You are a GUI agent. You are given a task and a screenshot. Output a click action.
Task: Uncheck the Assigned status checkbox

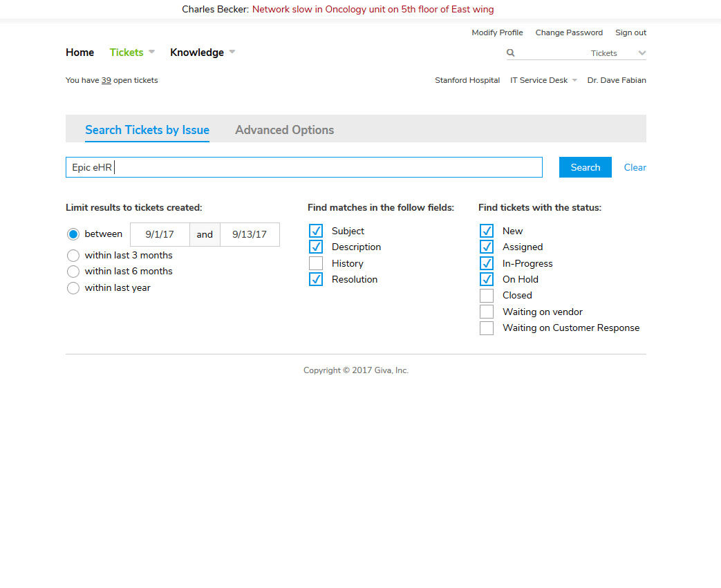tap(487, 247)
